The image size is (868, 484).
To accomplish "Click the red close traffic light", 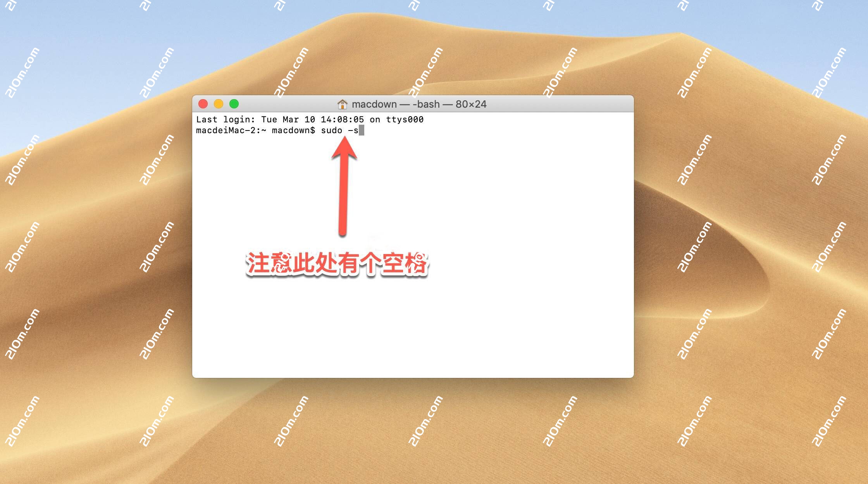I will click(203, 104).
